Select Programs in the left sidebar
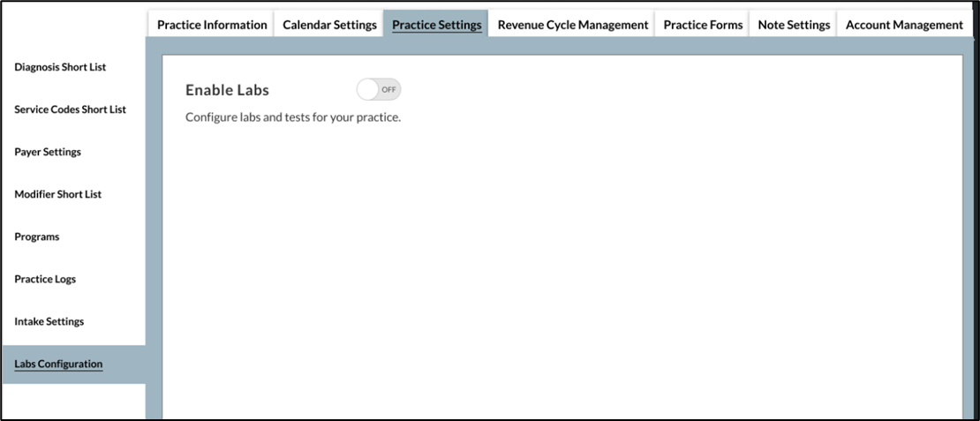The height and width of the screenshot is (421, 980). tap(37, 237)
